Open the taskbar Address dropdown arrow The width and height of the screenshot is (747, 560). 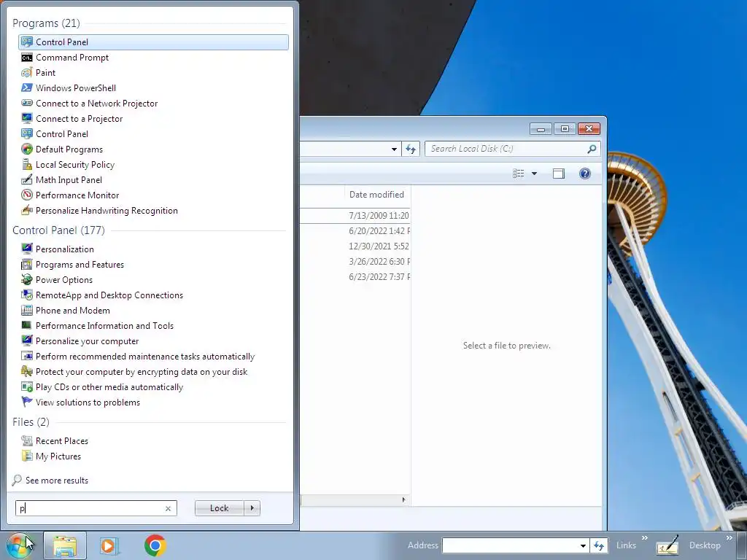tap(583, 545)
